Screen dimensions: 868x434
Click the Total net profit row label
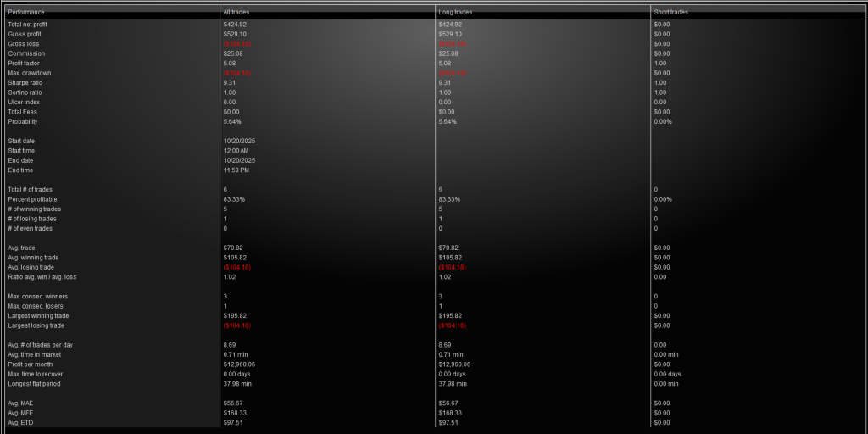28,25
